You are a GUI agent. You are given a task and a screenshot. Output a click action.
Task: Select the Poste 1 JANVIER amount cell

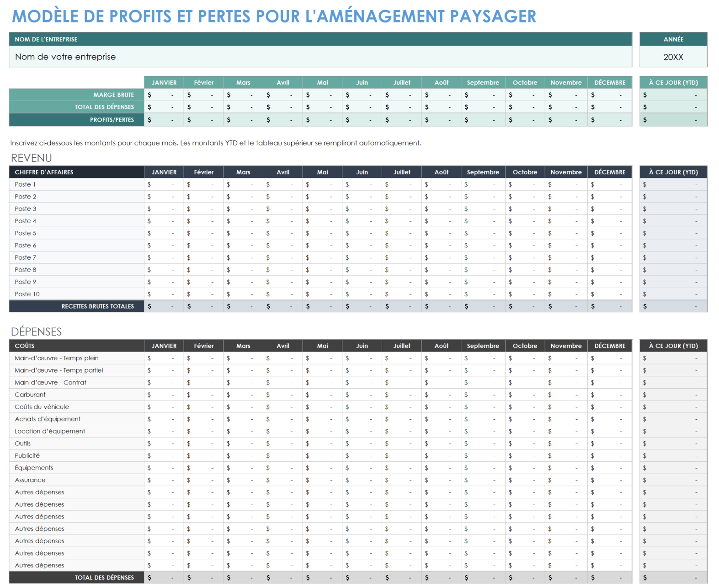tap(164, 184)
